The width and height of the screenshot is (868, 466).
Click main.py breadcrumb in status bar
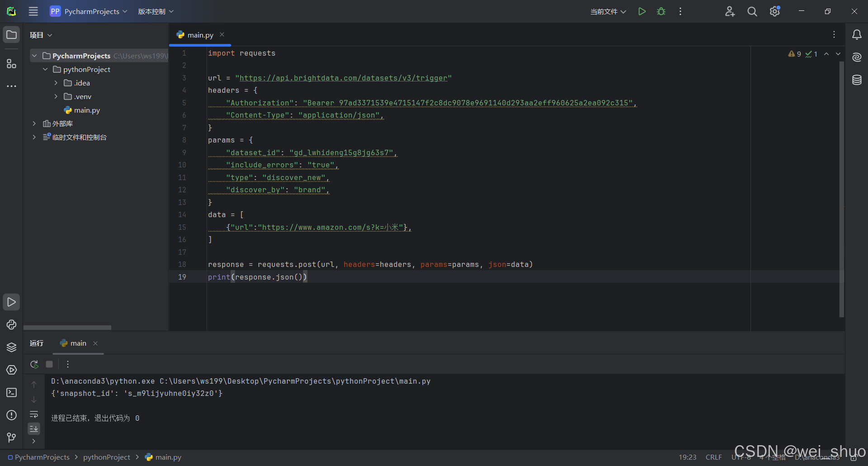(x=163, y=457)
